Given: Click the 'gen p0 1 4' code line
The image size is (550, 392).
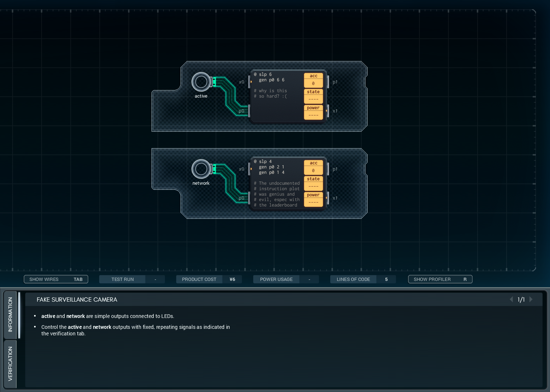Looking at the screenshot, I should pos(271,172).
